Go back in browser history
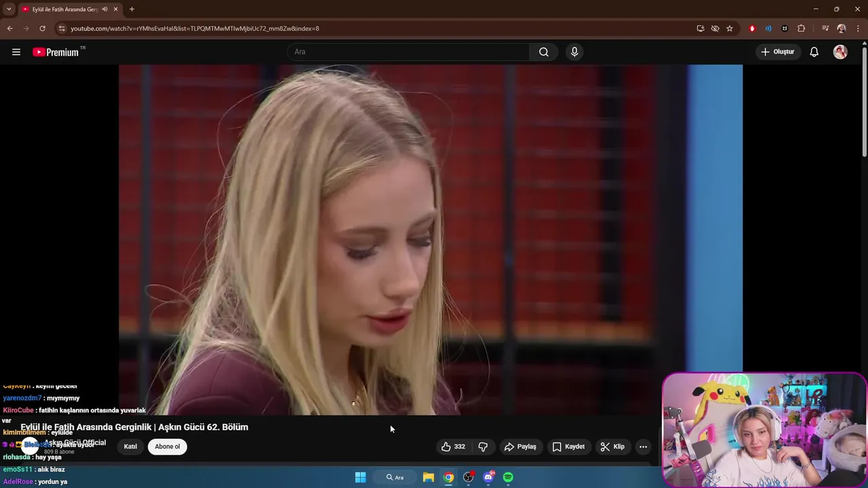Viewport: 868px width, 488px height. pos(9,28)
